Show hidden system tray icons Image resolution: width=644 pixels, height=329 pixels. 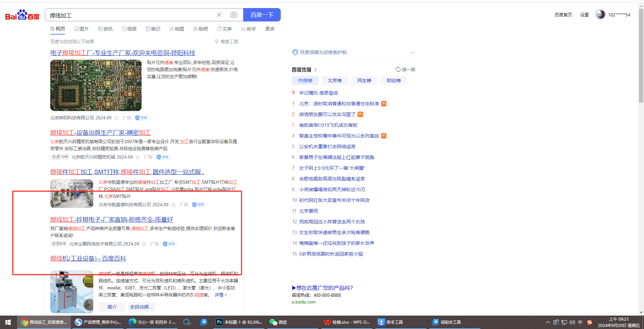548,322
